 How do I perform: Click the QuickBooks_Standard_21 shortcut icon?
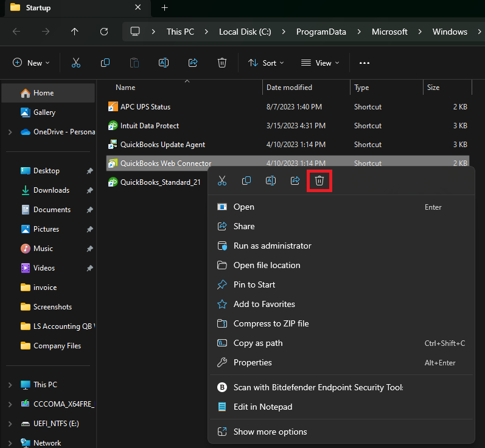point(113,182)
